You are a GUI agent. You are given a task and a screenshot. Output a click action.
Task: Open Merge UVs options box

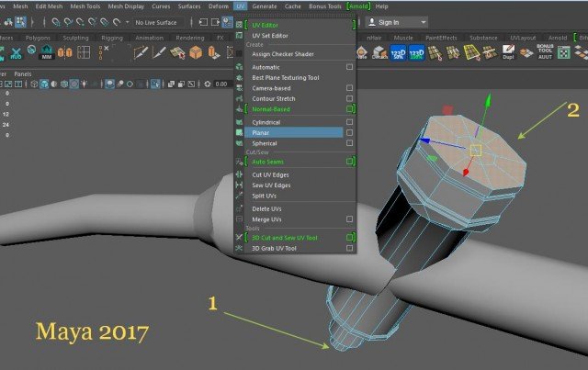pyautogui.click(x=349, y=219)
